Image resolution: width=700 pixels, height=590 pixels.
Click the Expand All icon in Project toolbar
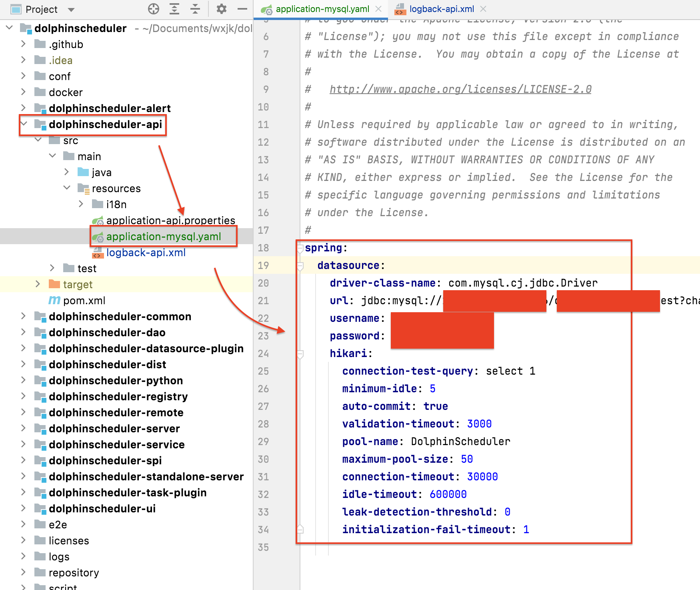(x=174, y=9)
